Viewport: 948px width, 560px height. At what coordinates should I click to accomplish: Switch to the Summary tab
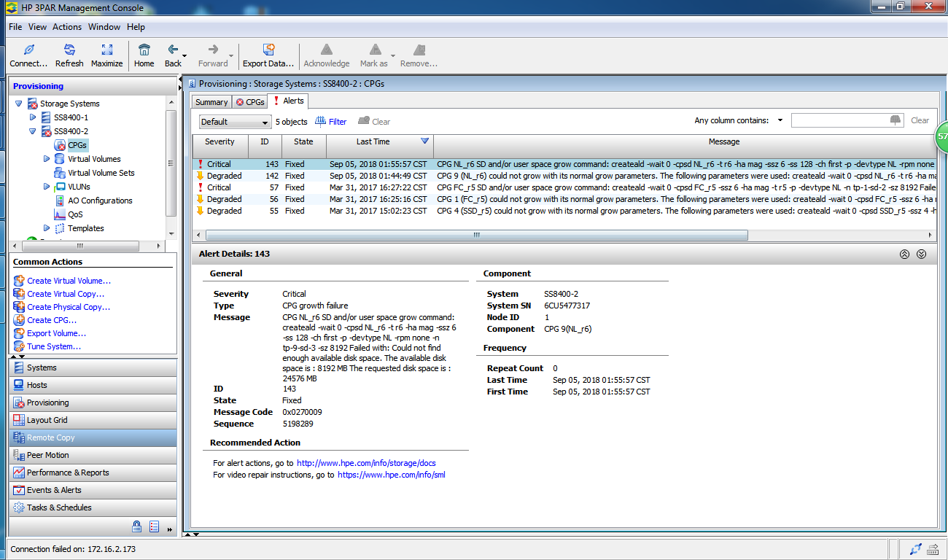coord(211,102)
